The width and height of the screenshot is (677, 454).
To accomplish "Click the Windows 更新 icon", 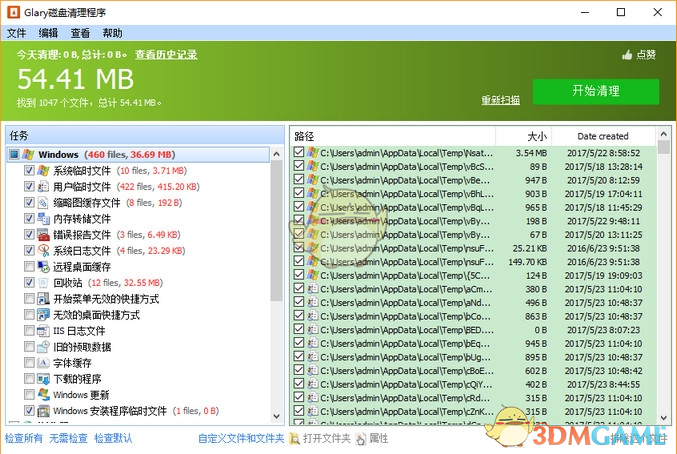I will point(43,395).
